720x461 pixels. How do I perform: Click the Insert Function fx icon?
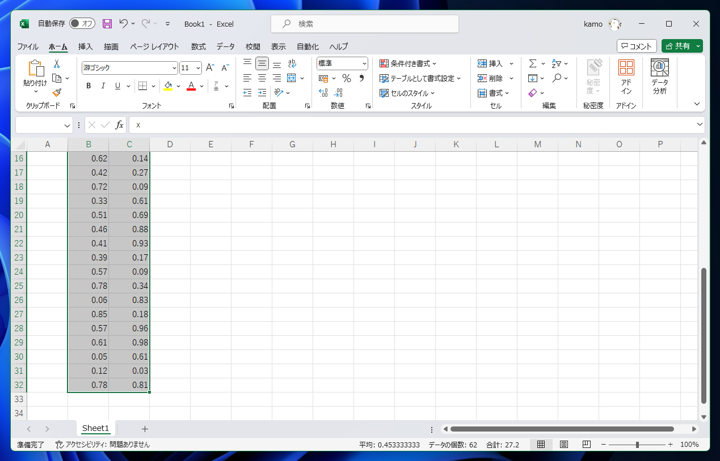[x=119, y=125]
